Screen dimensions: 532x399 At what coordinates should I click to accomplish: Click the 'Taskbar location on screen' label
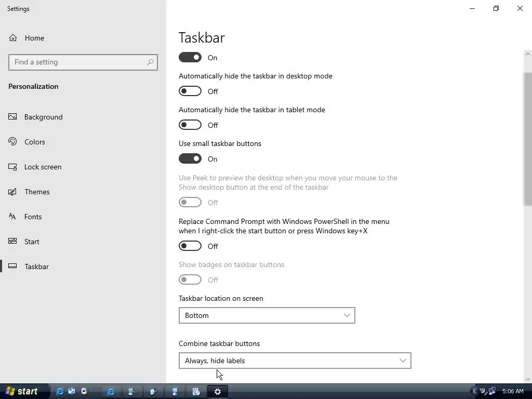[x=221, y=299]
